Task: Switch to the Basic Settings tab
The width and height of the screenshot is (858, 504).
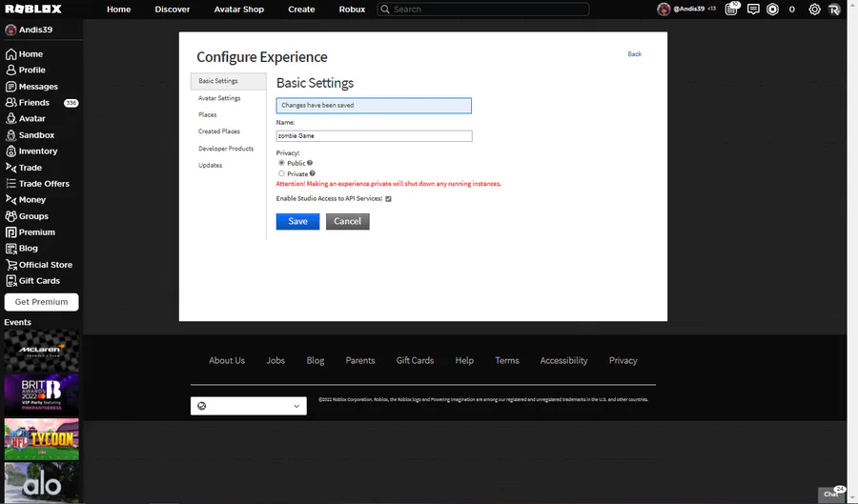Action: click(x=228, y=81)
